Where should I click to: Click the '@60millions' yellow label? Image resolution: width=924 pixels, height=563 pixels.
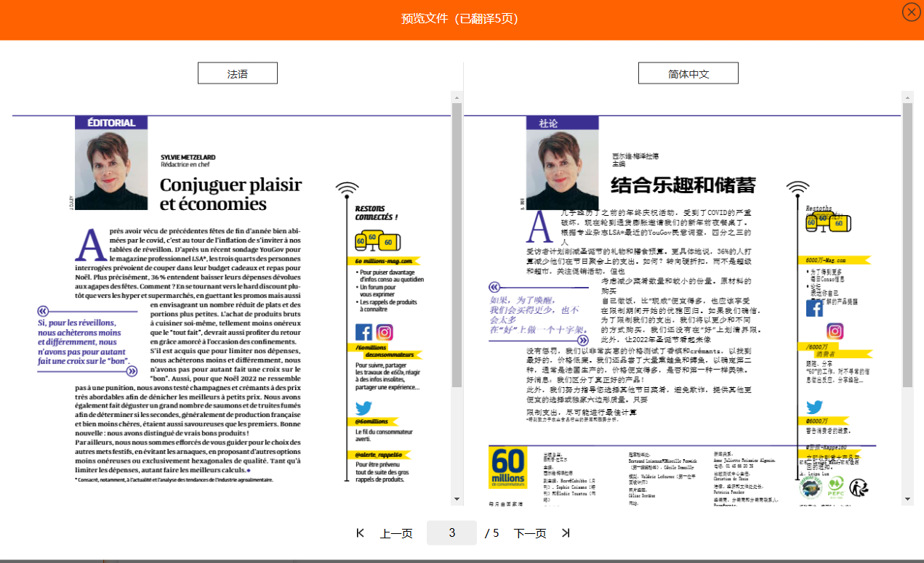coord(374,421)
